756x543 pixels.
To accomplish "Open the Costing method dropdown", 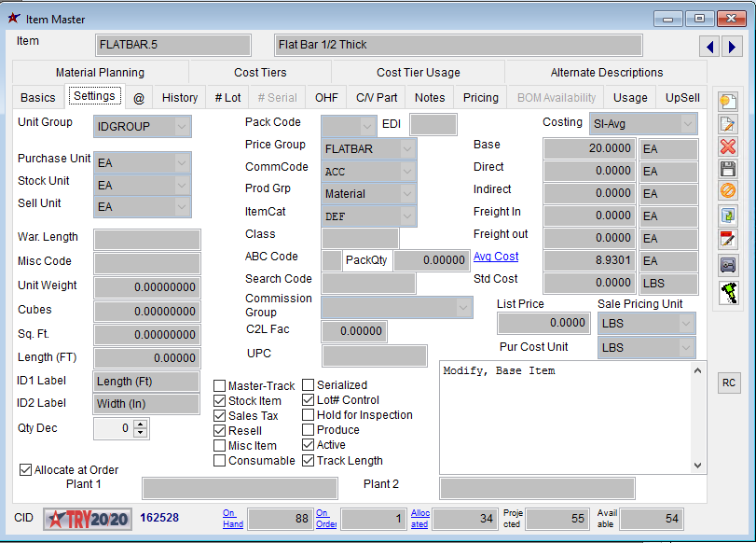I will pos(688,124).
